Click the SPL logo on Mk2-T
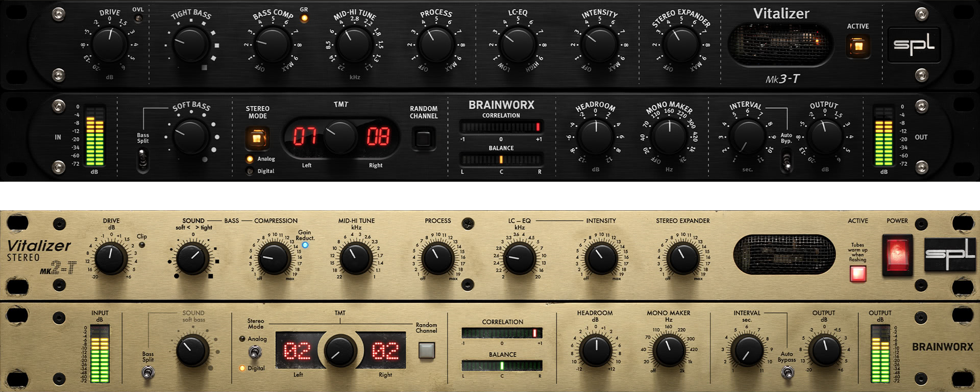980x392 pixels. [949, 254]
